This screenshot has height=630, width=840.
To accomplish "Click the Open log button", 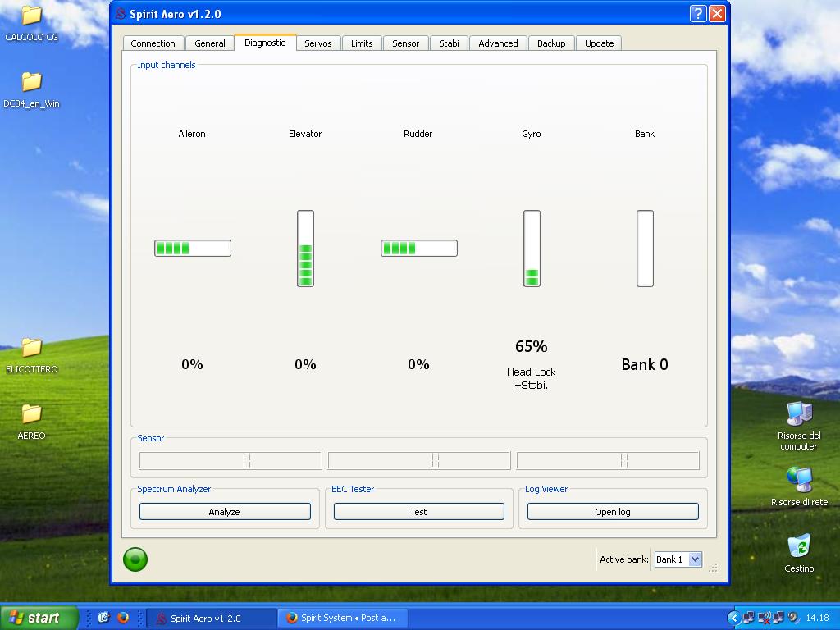I will [x=613, y=512].
